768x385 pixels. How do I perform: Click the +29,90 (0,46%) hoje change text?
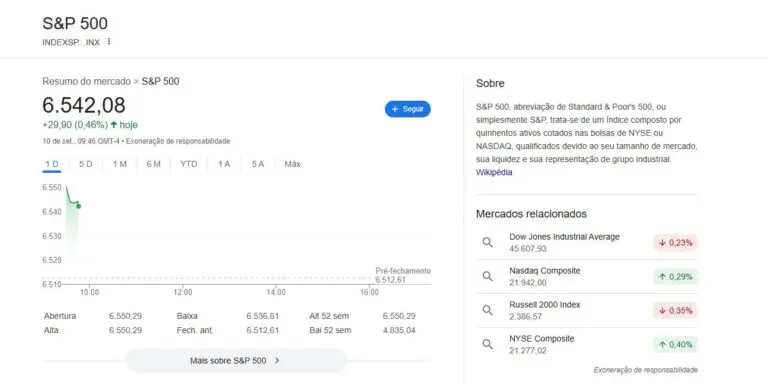(90, 125)
